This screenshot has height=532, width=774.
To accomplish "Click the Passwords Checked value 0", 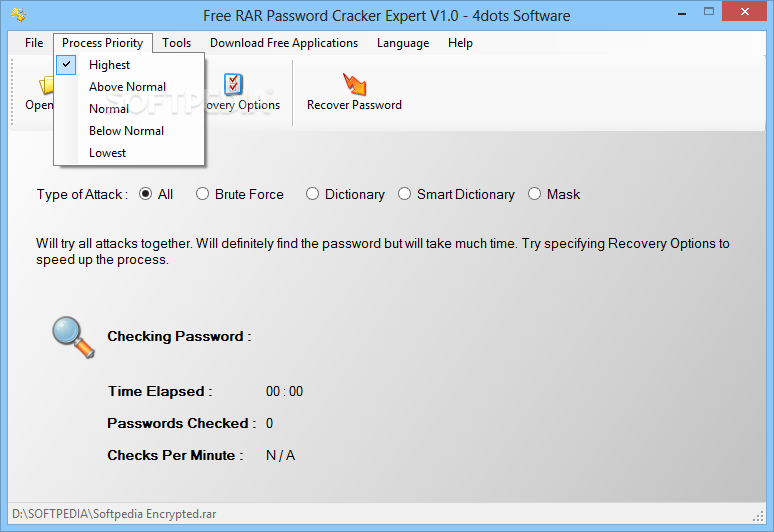I will pyautogui.click(x=270, y=423).
